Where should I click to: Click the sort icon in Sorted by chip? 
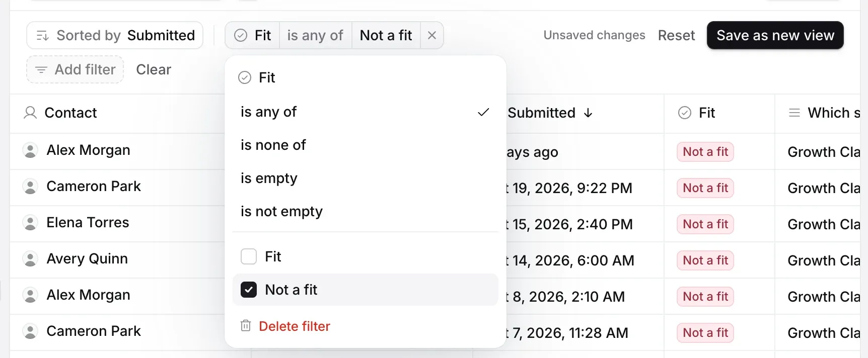click(43, 36)
